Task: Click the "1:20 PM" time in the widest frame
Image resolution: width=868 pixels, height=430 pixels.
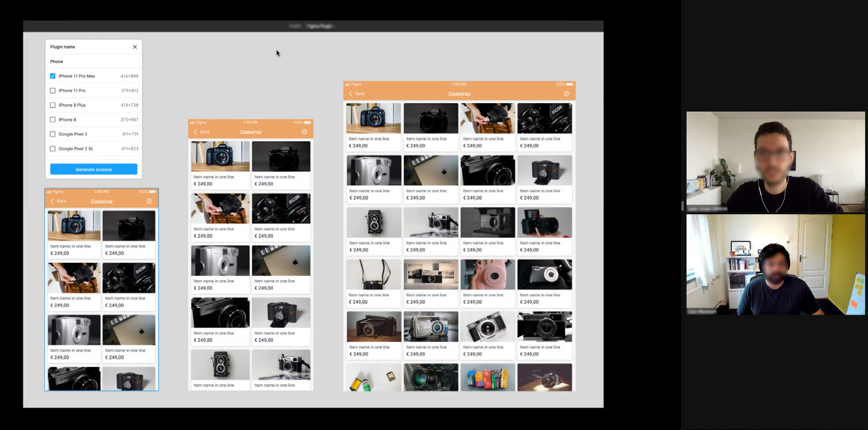Action: 459,84
